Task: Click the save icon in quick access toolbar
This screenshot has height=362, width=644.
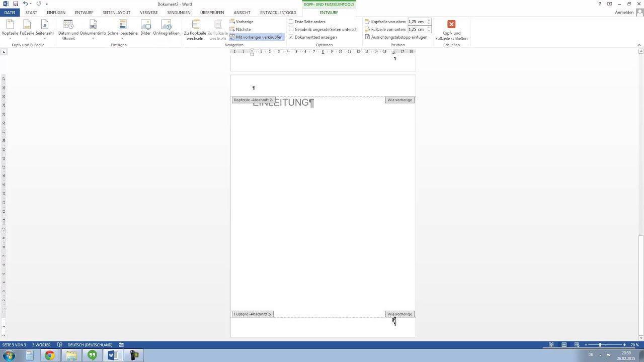Action: 16,4
